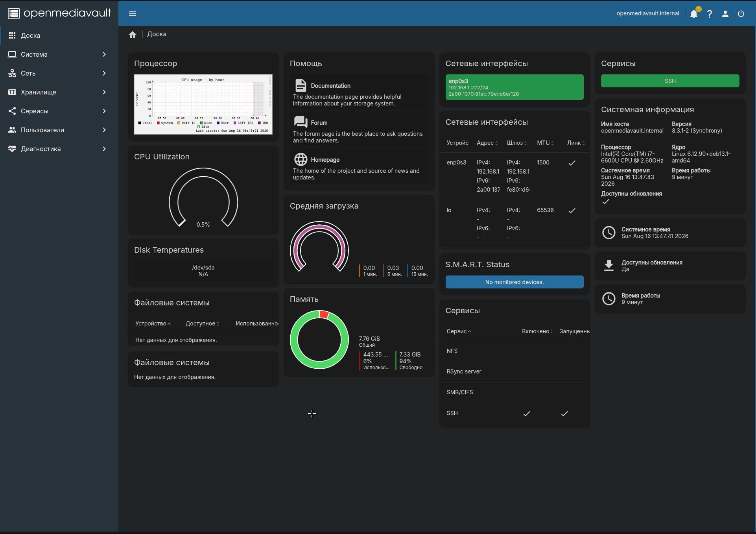This screenshot has height=534, width=756.
Task: Click the /dev/sda temperature tile
Action: pos(203,271)
